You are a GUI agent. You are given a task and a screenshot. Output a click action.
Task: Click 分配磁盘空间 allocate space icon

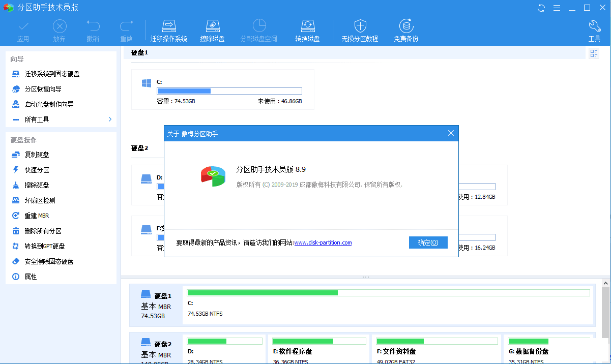pyautogui.click(x=259, y=25)
